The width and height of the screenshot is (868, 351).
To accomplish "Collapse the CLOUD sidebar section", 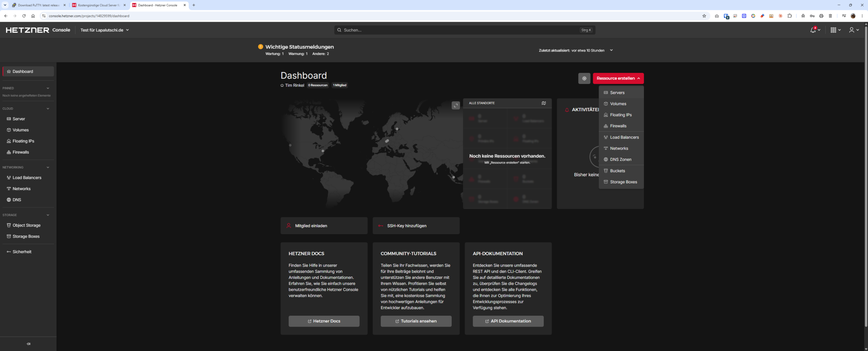I will (48, 109).
